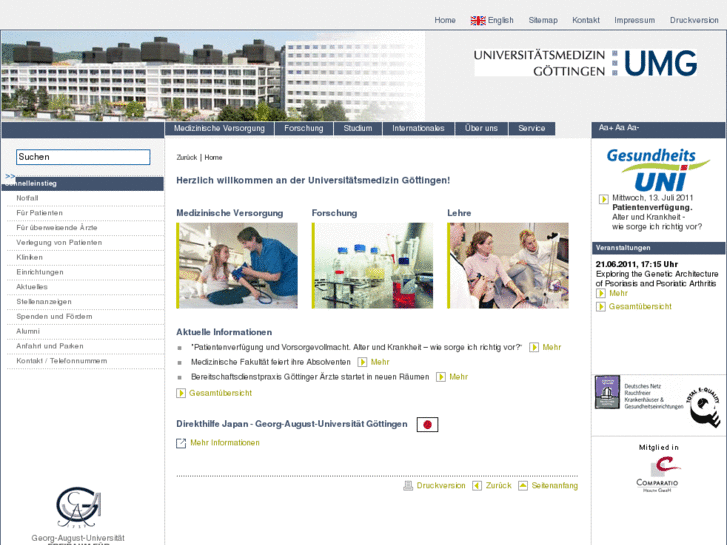Increase font size with Aa+

[x=606, y=128]
